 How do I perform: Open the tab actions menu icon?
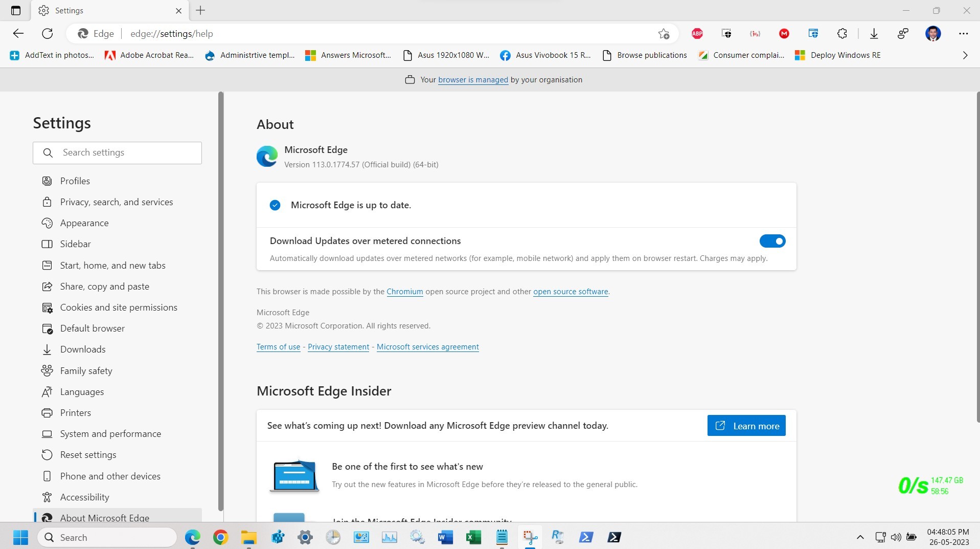tap(16, 10)
